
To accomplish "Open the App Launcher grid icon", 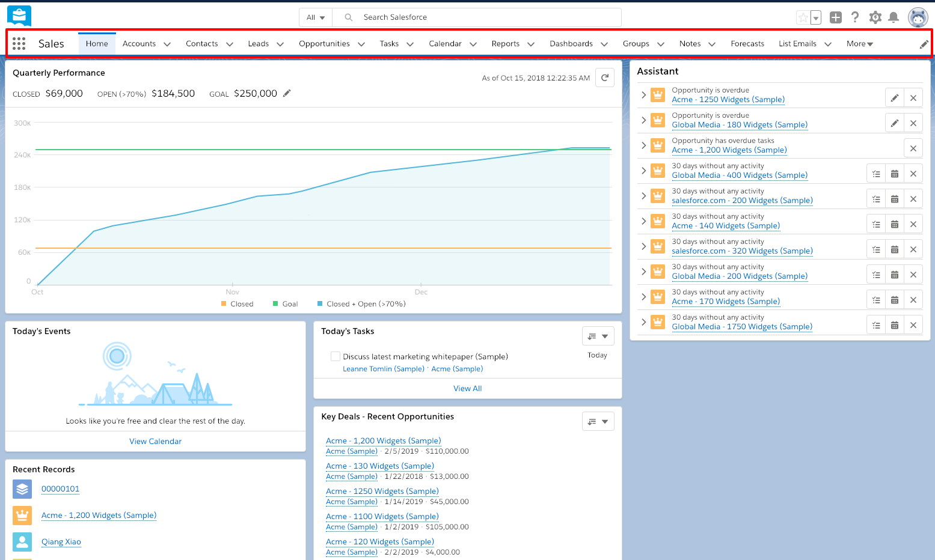I will [x=19, y=43].
